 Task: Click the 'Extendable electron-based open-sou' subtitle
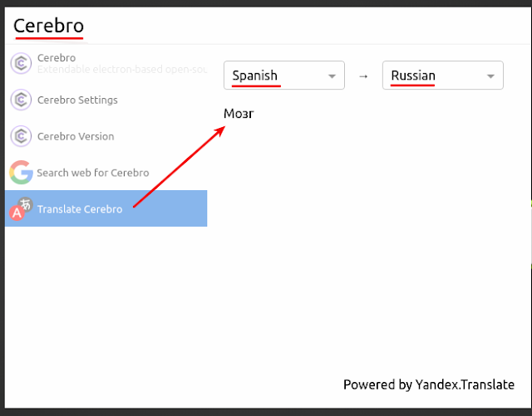click(122, 70)
